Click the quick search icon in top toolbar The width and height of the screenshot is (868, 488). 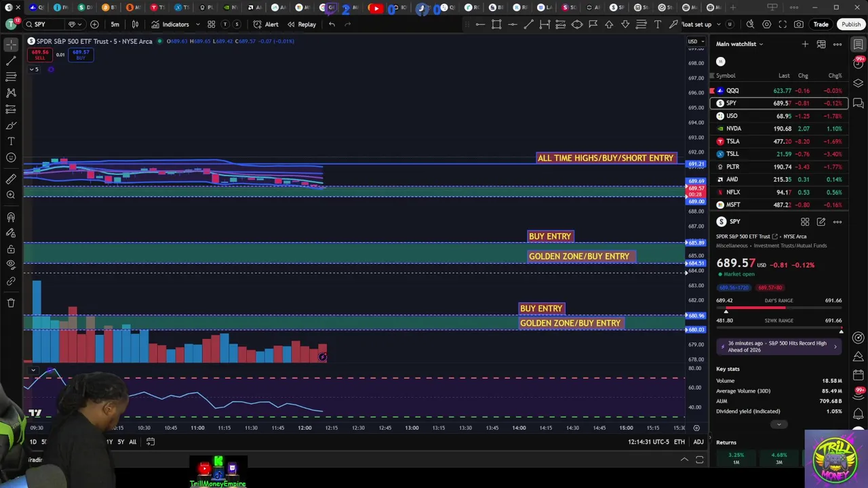pyautogui.click(x=750, y=24)
